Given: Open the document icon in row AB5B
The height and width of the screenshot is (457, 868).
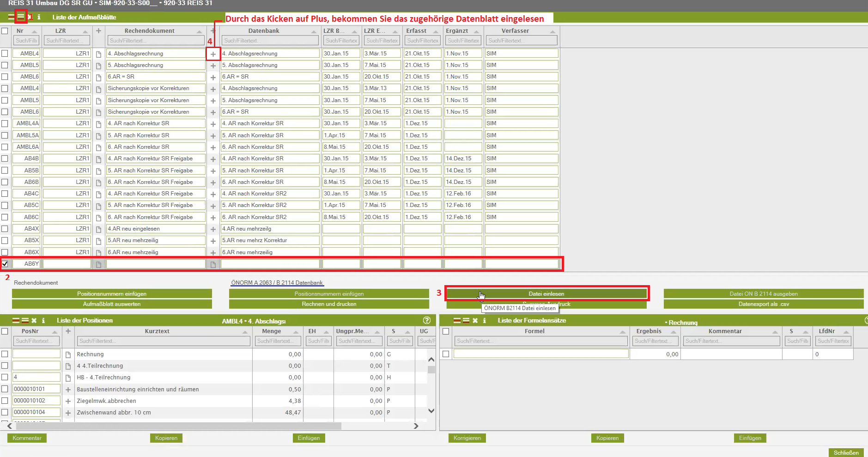Looking at the screenshot, I should (x=98, y=171).
